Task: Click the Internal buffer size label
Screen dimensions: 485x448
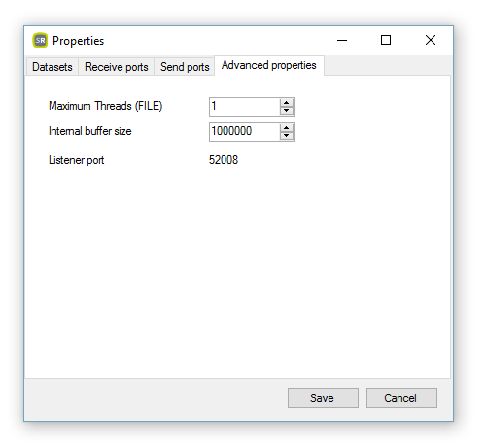Action: 90,131
